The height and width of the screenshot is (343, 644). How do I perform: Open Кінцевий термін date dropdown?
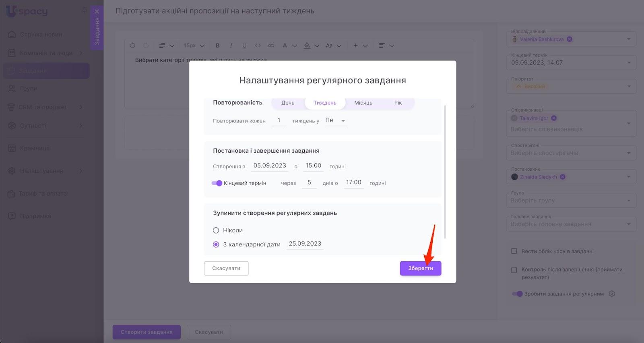[x=629, y=63]
